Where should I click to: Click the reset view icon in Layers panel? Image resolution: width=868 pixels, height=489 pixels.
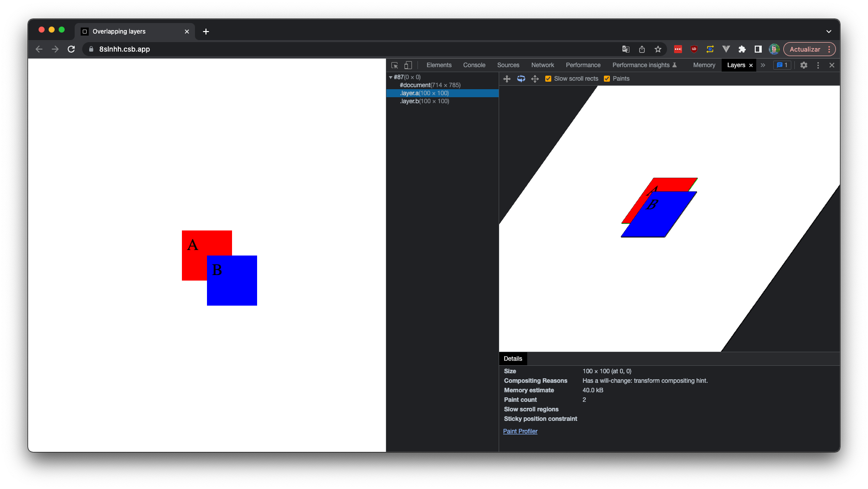[x=535, y=79]
